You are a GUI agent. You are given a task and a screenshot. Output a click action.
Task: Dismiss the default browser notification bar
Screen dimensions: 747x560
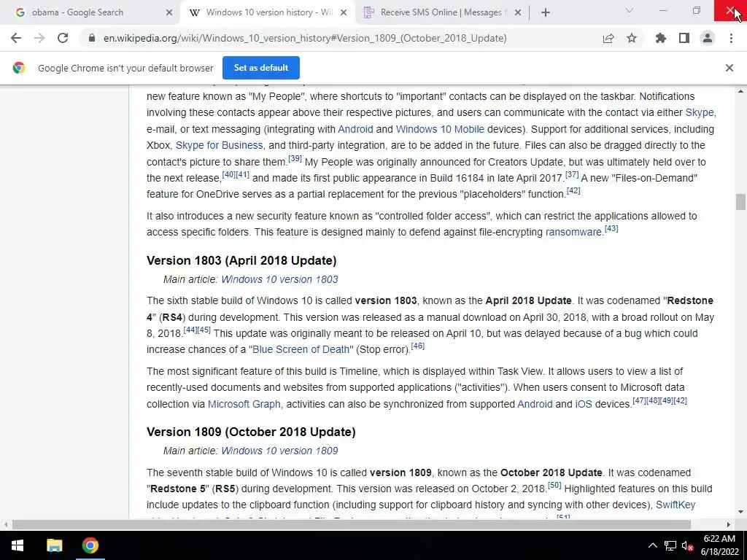(x=729, y=68)
